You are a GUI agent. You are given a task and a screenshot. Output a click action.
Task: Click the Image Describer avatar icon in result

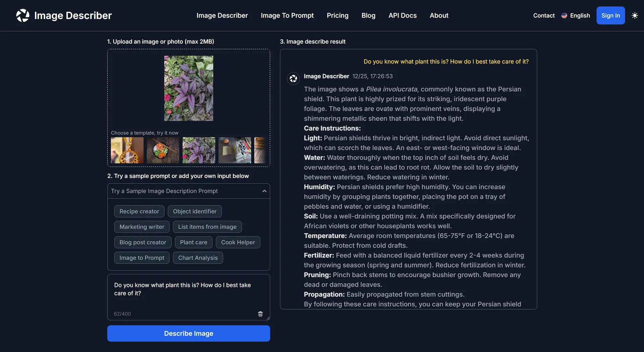(293, 78)
